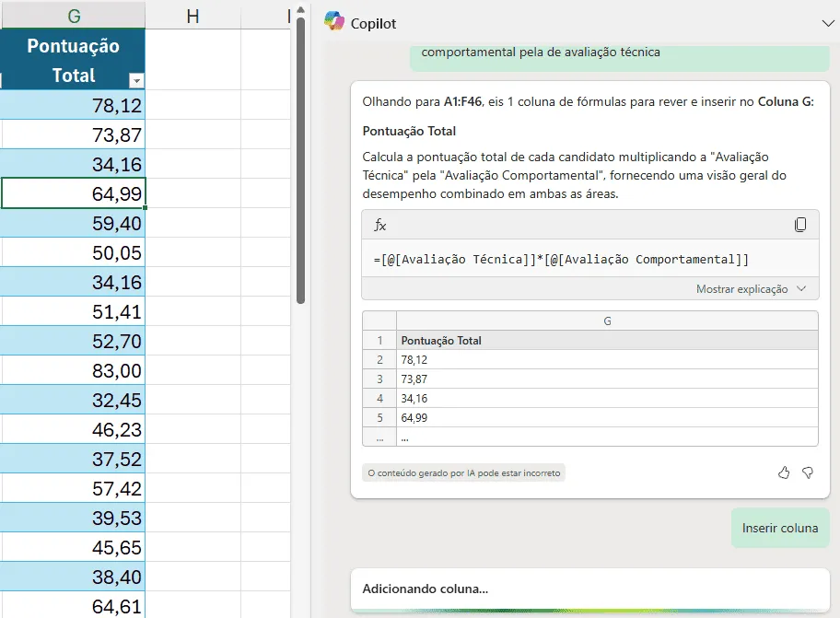
Task: Click preview value 78,12 in Copilot
Action: click(607, 359)
